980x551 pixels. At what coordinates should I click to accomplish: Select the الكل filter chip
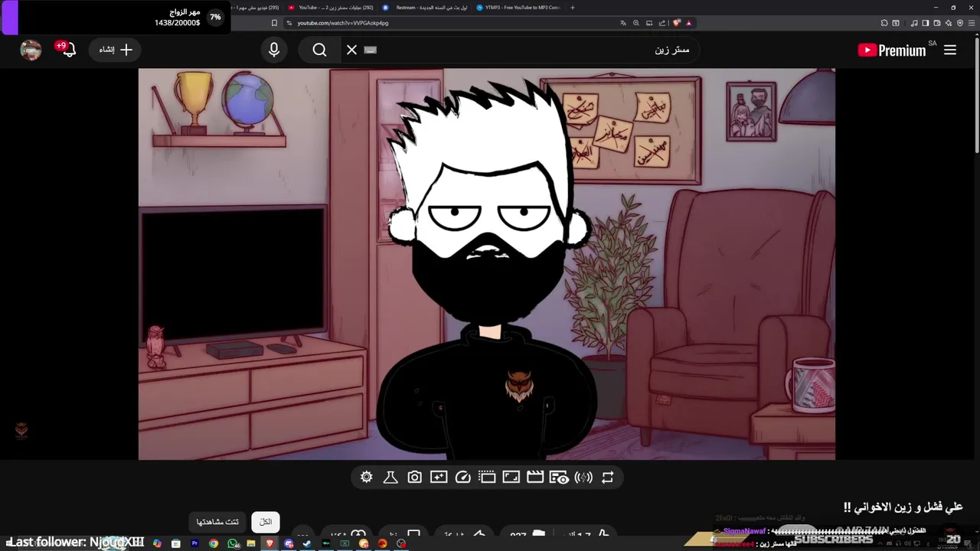tap(266, 522)
